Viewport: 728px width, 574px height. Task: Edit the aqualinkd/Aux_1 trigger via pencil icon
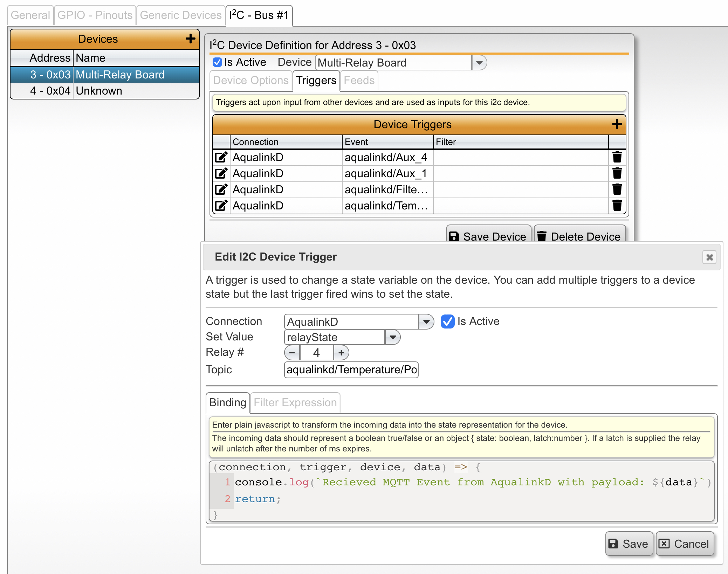point(221,173)
